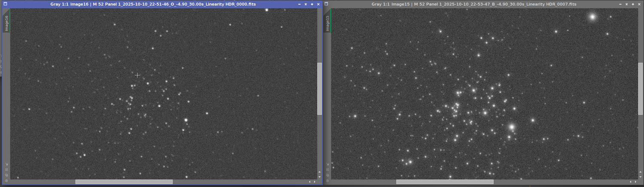
Task: Click Image15 horizontal scrollbar thumb
Action: click(445, 182)
